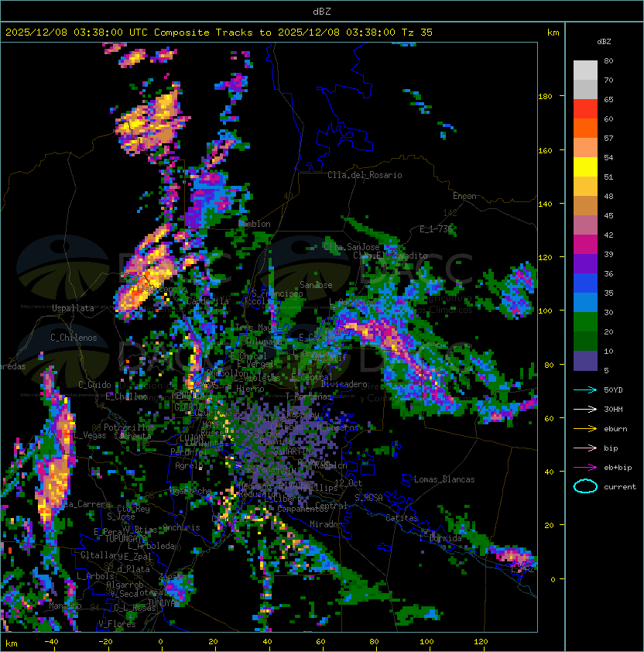Viewport: 644px width, 652px height.
Task: Click the C_Guido map label
Action: (94, 385)
